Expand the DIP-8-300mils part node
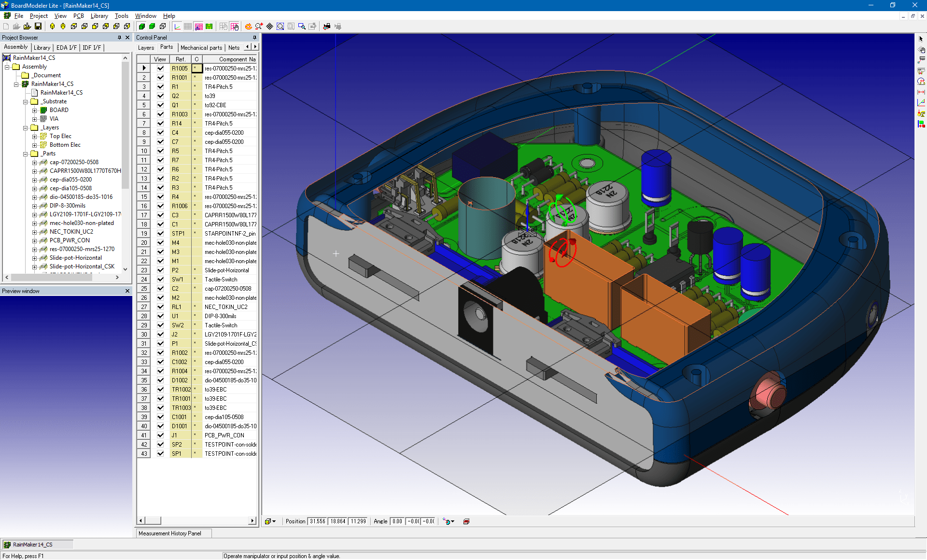 point(35,206)
